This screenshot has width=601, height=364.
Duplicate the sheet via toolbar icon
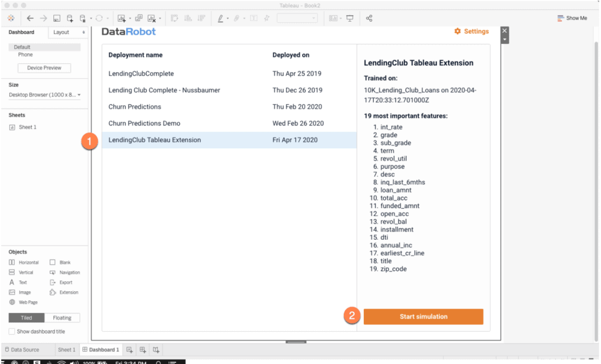click(x=139, y=18)
